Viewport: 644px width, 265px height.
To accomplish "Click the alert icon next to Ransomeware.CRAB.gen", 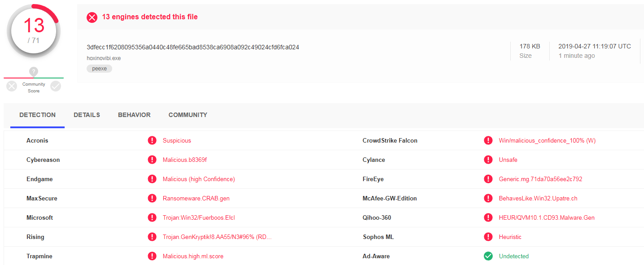I will (x=152, y=199).
